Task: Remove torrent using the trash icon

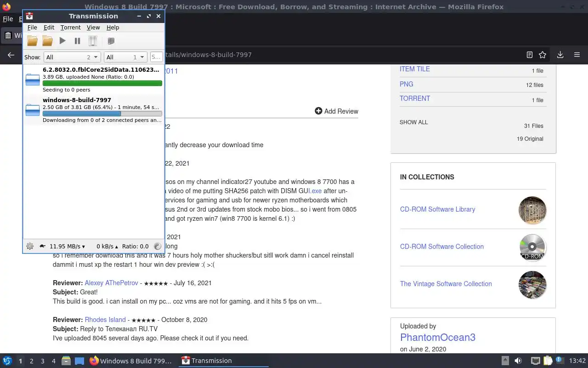Action: point(92,41)
